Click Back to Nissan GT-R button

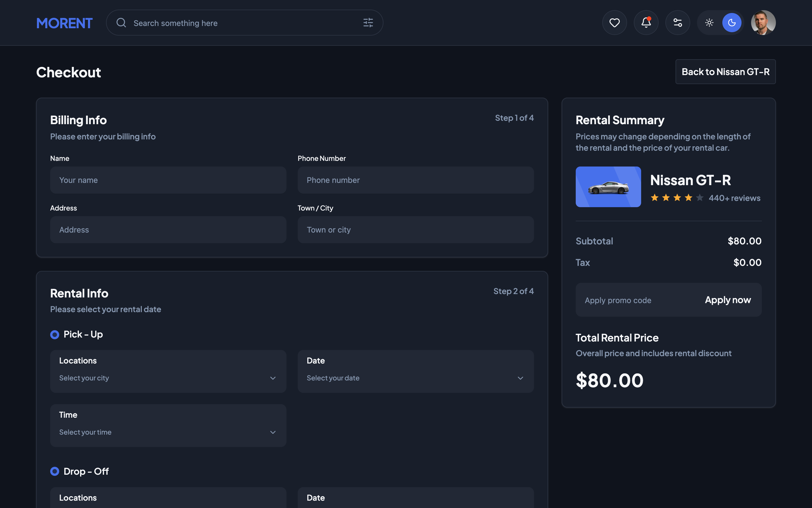pos(725,72)
